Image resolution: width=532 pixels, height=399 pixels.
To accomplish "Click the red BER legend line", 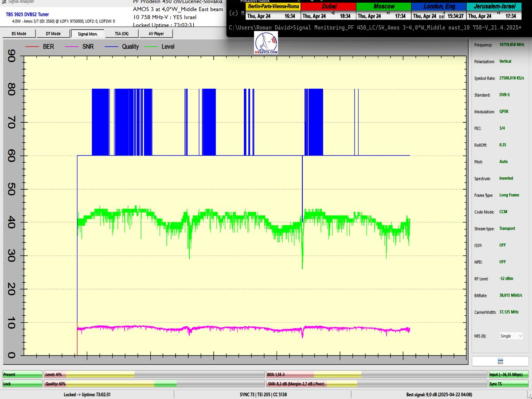I will pos(32,47).
